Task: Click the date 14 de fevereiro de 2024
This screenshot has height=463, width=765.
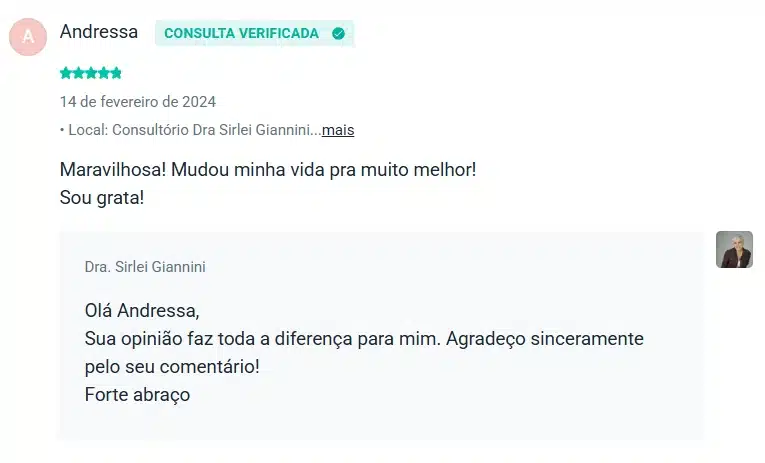Action: point(138,101)
